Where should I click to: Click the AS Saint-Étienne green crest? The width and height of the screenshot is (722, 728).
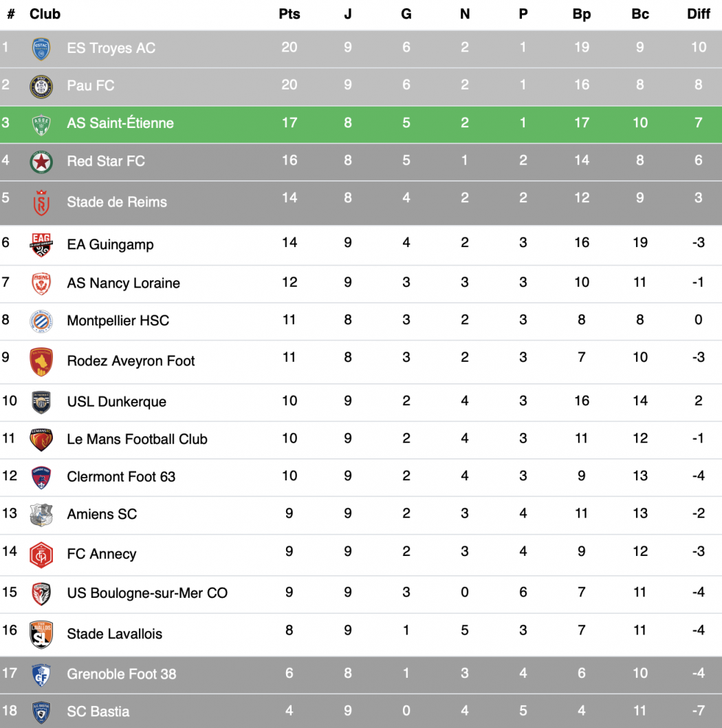tap(41, 124)
